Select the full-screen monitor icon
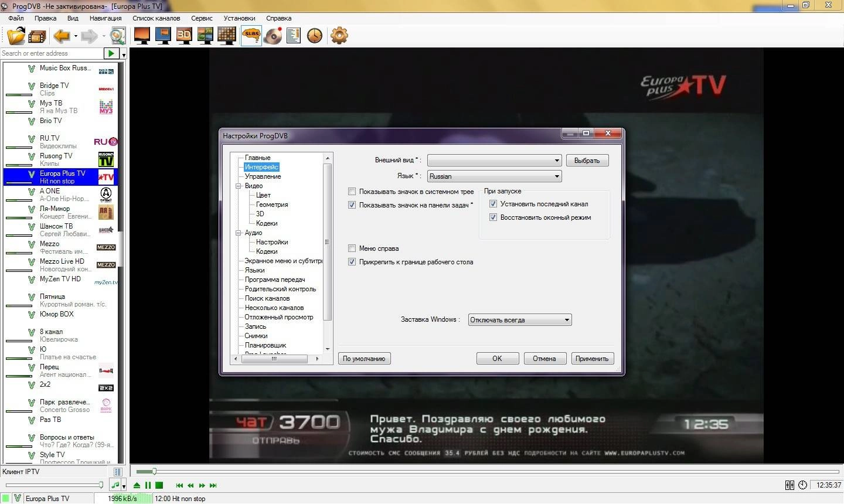Image resolution: width=844 pixels, height=504 pixels. [142, 36]
